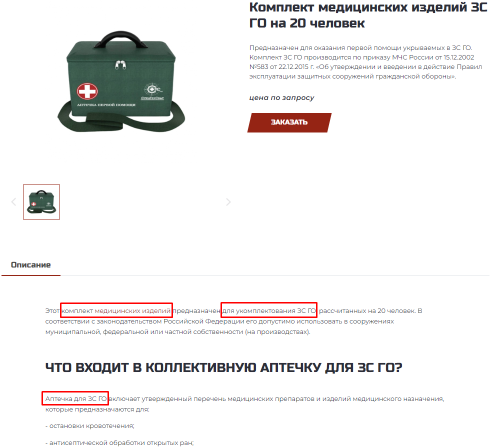The height and width of the screenshot is (448, 490).
Task: Click 'АПТЕЧКА ПЕРВОЙ ПОМОЩИ' label on bag
Action: tap(106, 104)
